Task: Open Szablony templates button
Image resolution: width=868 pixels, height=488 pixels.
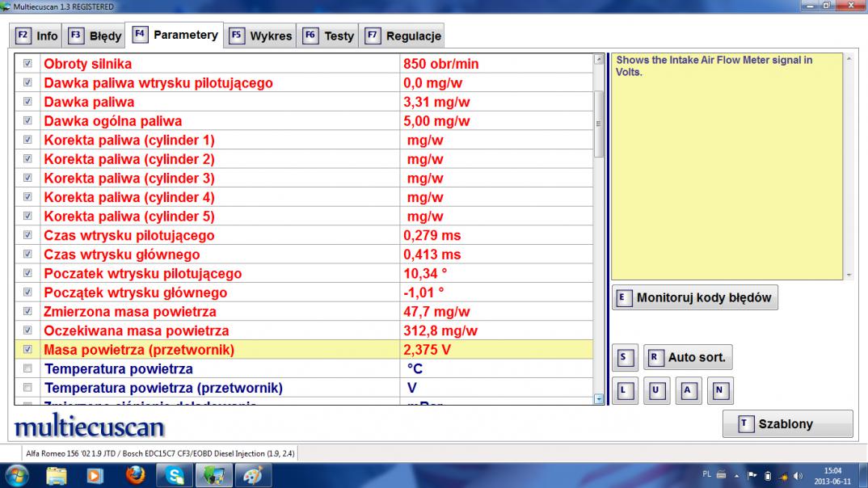Action: [787, 423]
